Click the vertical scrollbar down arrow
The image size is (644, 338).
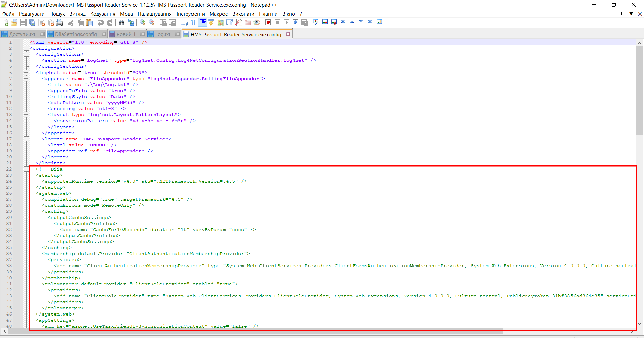[639, 324]
